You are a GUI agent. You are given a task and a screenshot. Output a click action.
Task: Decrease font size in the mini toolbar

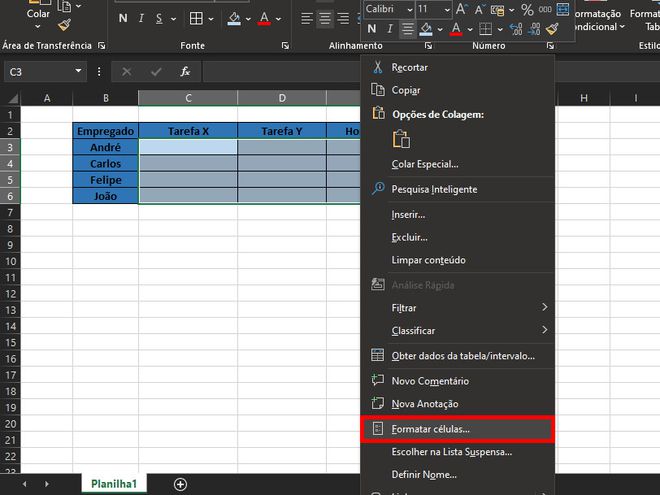479,9
